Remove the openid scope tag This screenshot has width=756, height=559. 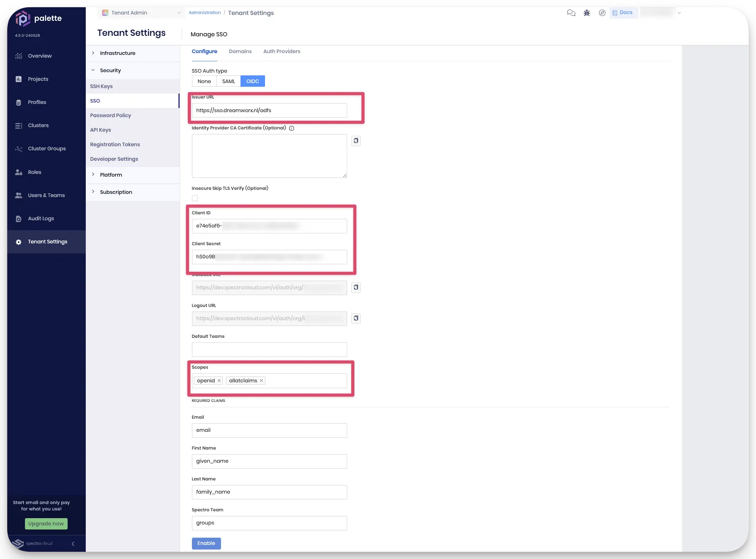[x=219, y=381]
